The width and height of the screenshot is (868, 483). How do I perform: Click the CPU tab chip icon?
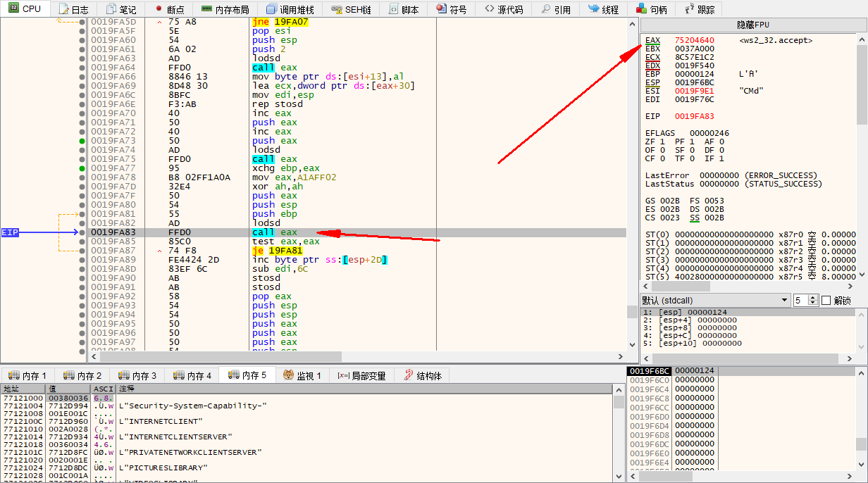pos(13,8)
